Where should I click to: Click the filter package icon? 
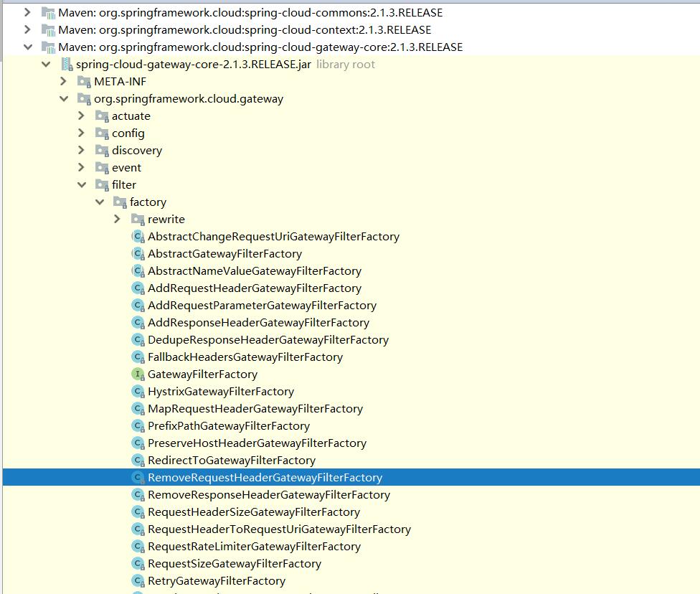tap(103, 185)
